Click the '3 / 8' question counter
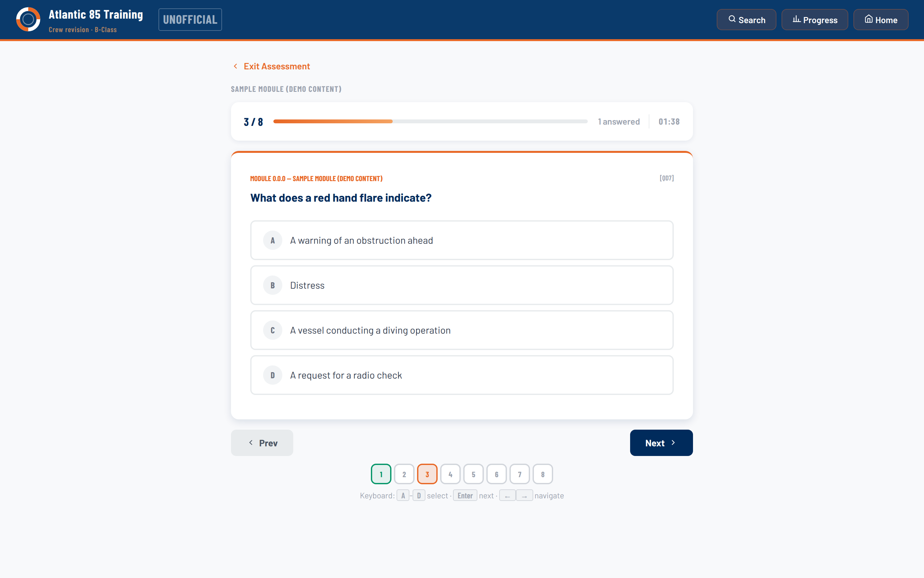 click(253, 122)
